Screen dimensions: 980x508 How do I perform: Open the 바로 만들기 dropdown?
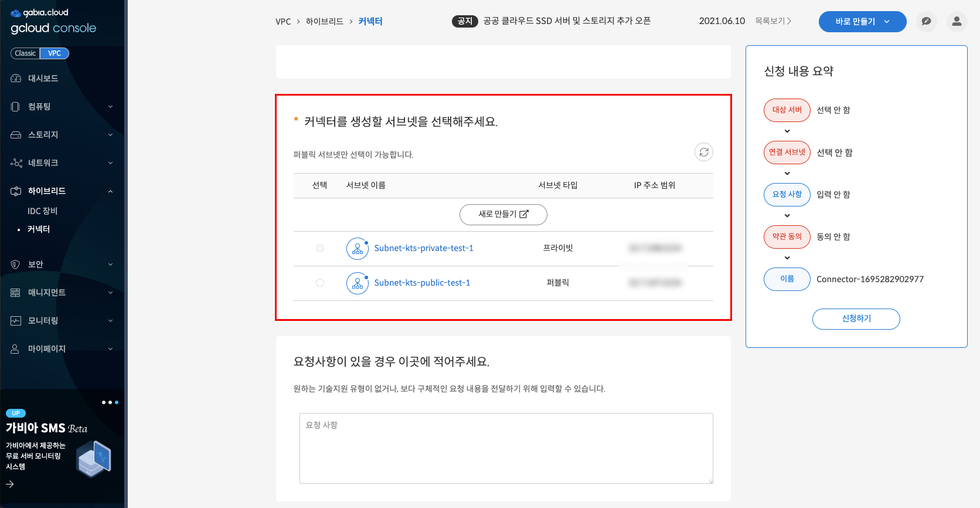862,22
